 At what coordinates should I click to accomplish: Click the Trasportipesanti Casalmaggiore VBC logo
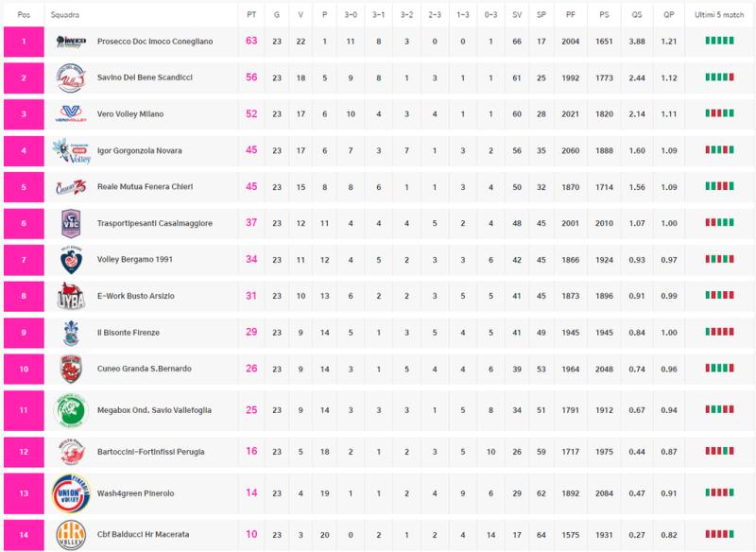(x=71, y=223)
